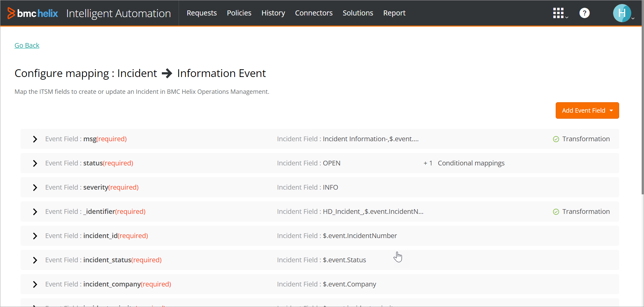The image size is (644, 307).
Task: Select the Incident Information mapping value
Action: (371, 139)
